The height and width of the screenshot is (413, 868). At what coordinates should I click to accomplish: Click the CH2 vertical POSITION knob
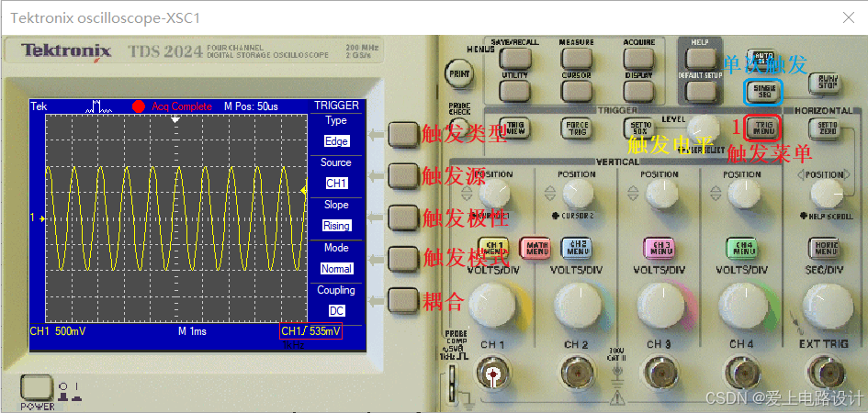coord(578,194)
